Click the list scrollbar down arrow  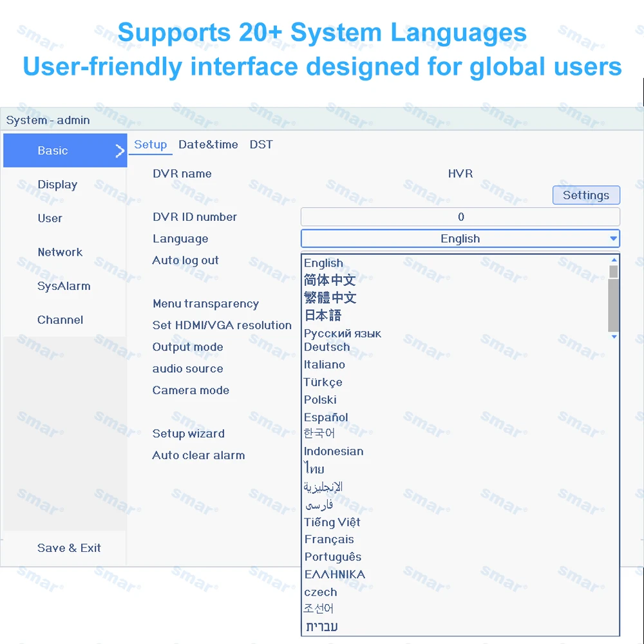(x=614, y=336)
